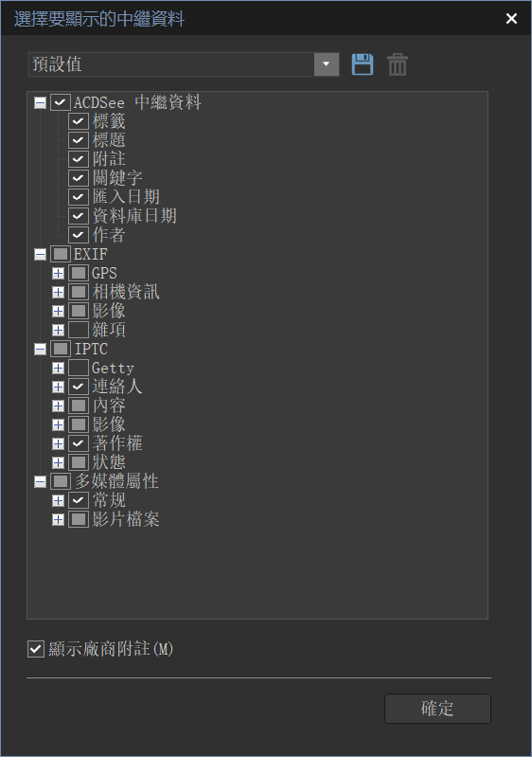This screenshot has height=757, width=532.
Task: Select the 資料庫日期 tree item
Action: tap(134, 216)
